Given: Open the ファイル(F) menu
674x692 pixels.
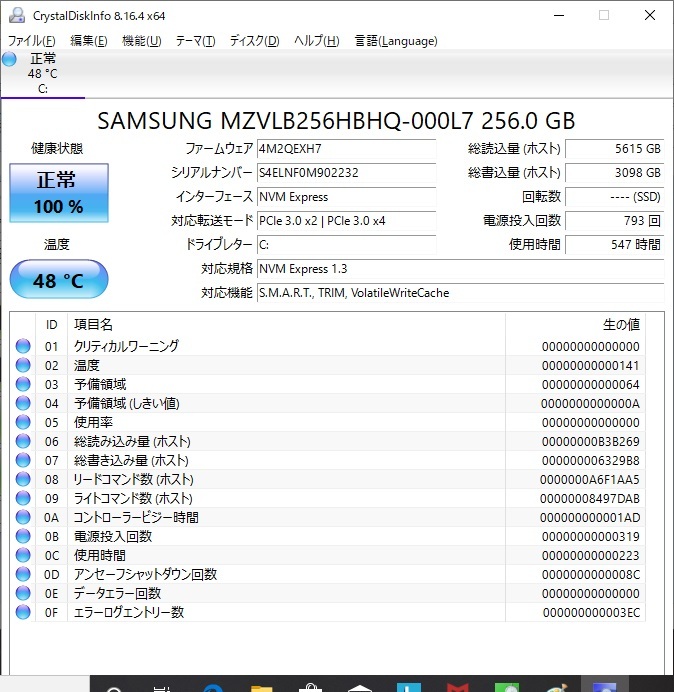Looking at the screenshot, I should click(32, 41).
